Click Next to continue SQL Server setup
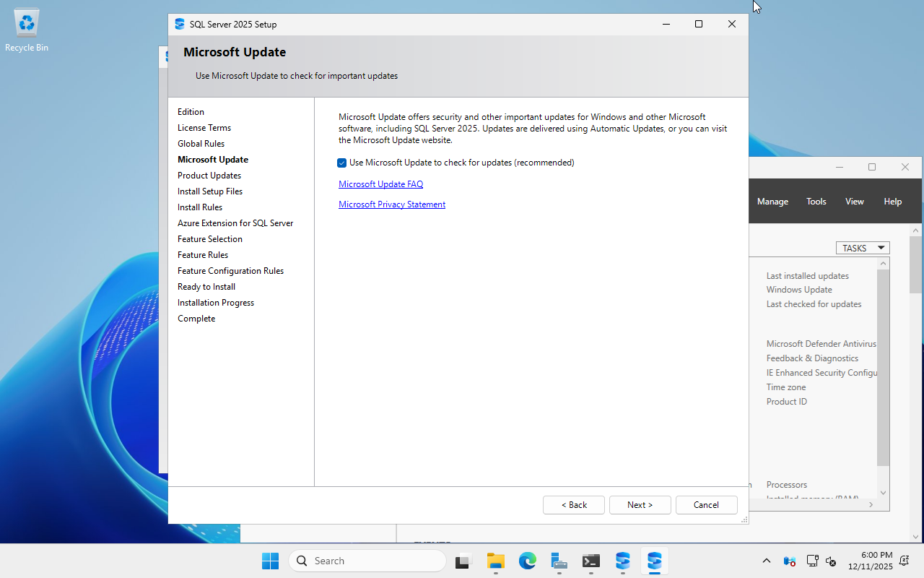The width and height of the screenshot is (924, 578). coord(640,504)
